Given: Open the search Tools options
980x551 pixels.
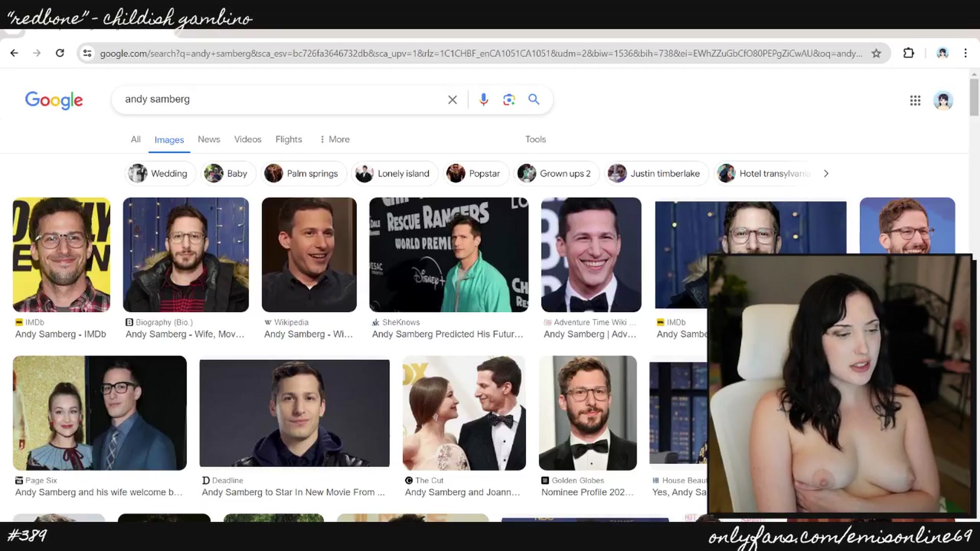Looking at the screenshot, I should [535, 139].
